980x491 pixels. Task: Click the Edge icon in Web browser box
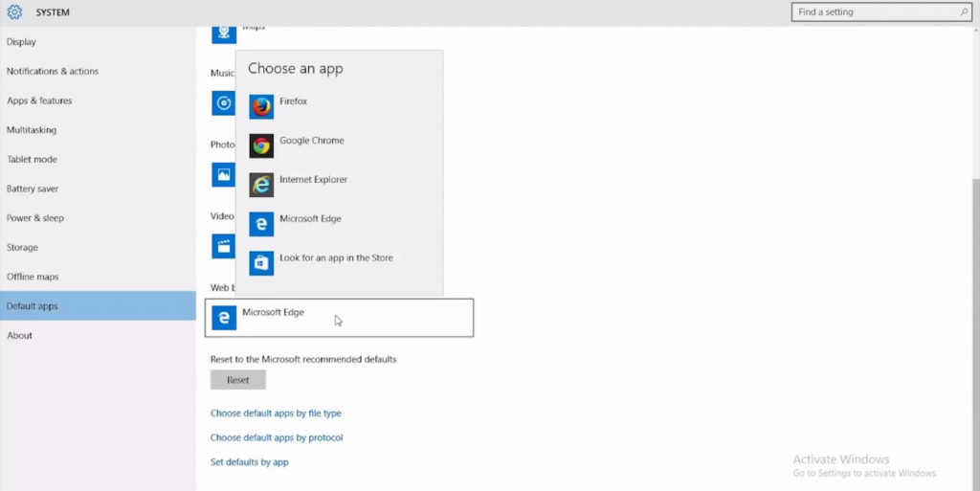[224, 318]
